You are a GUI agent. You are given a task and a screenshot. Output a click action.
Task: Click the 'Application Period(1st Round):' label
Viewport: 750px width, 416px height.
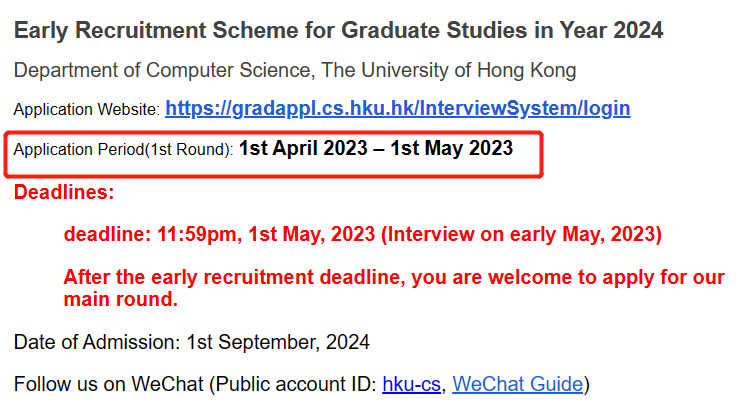point(123,151)
